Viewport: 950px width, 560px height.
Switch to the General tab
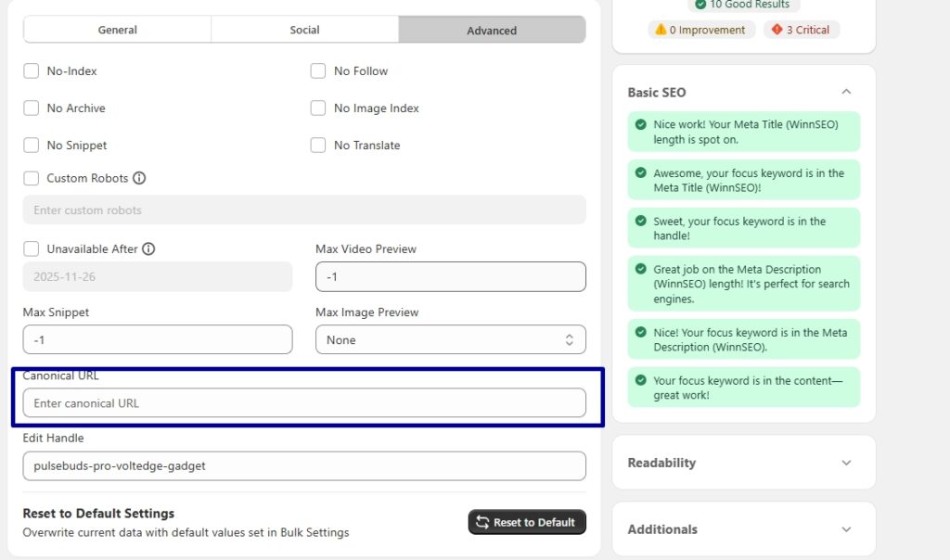tap(118, 30)
